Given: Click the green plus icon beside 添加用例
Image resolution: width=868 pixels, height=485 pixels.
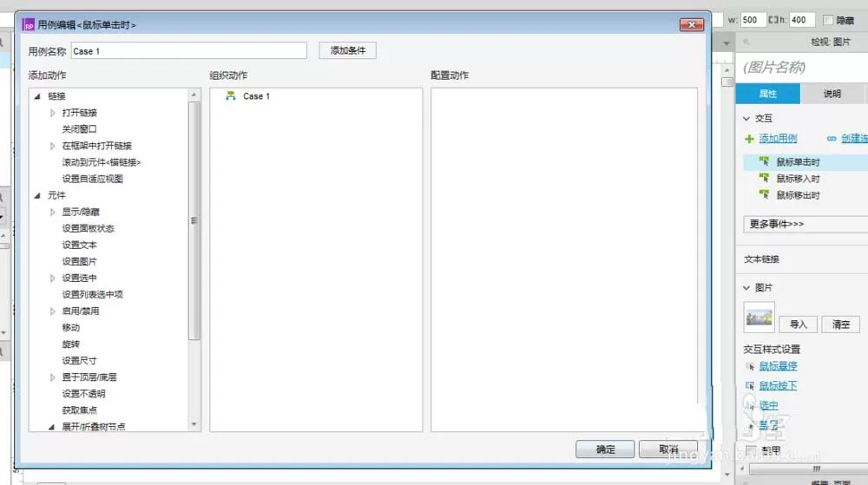Looking at the screenshot, I should pyautogui.click(x=749, y=139).
